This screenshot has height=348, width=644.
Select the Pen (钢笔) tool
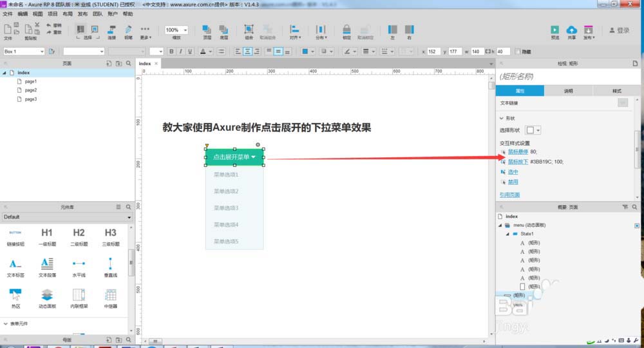[x=129, y=32]
